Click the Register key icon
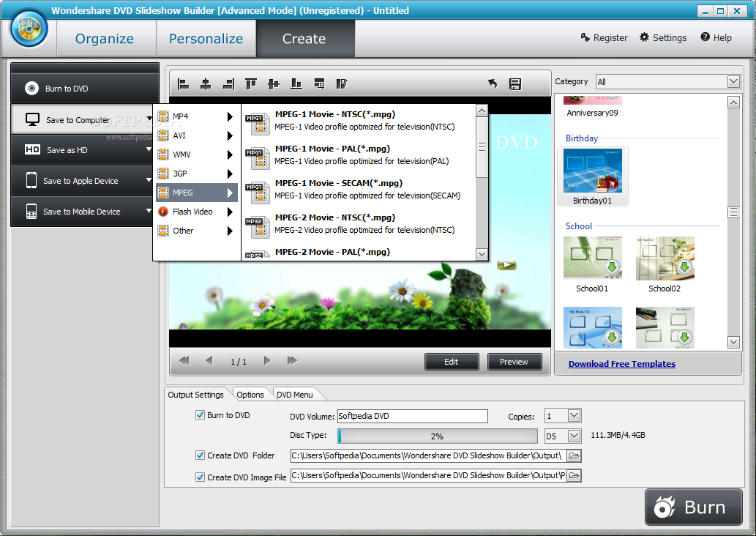The image size is (756, 536). point(585,37)
